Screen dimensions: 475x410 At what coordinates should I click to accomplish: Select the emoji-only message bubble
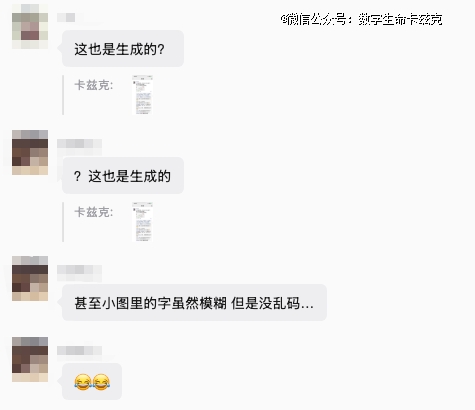click(x=92, y=382)
